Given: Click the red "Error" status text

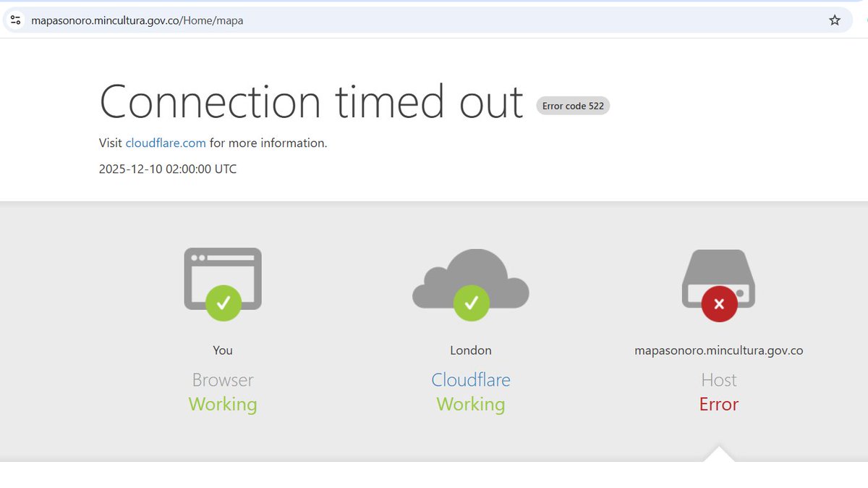Looking at the screenshot, I should point(719,404).
